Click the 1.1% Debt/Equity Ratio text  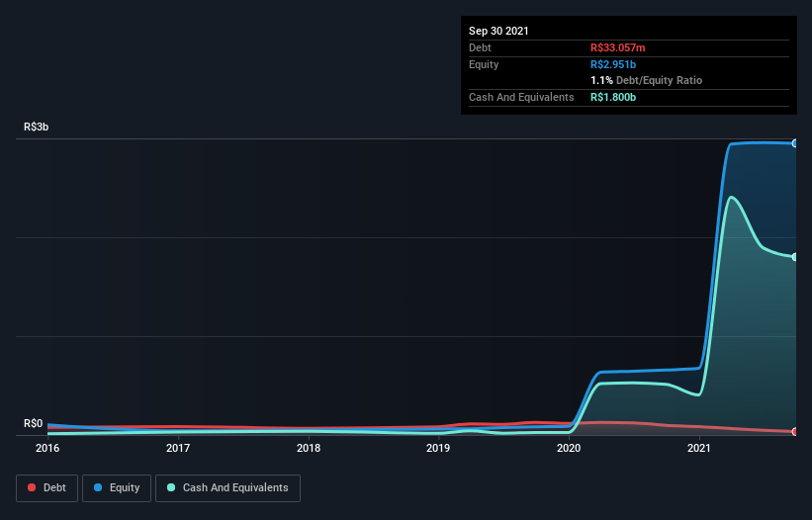click(646, 81)
